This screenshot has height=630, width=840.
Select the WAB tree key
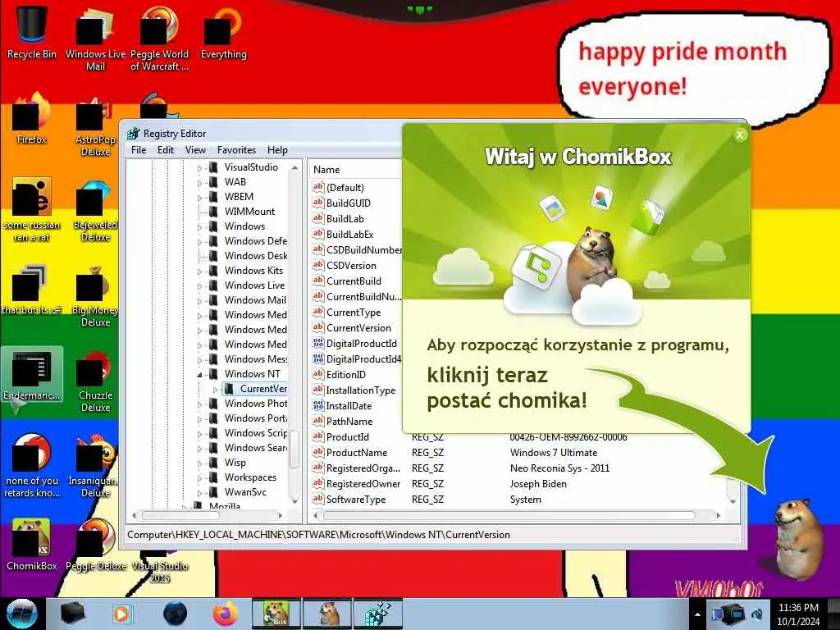[235, 181]
